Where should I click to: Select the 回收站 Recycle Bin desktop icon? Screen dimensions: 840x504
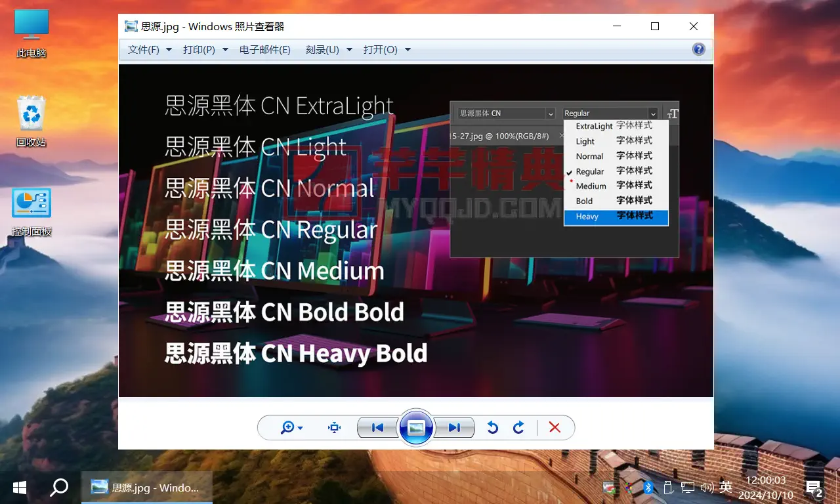[31, 121]
